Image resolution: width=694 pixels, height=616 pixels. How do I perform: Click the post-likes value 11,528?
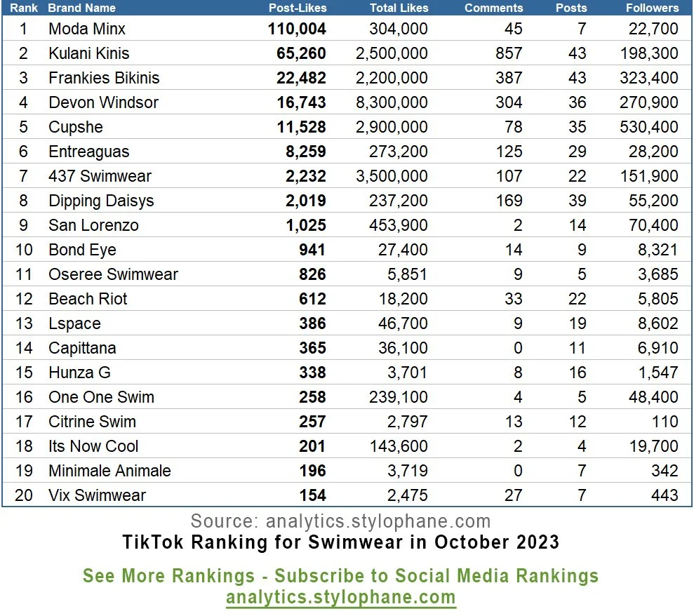coord(302,128)
